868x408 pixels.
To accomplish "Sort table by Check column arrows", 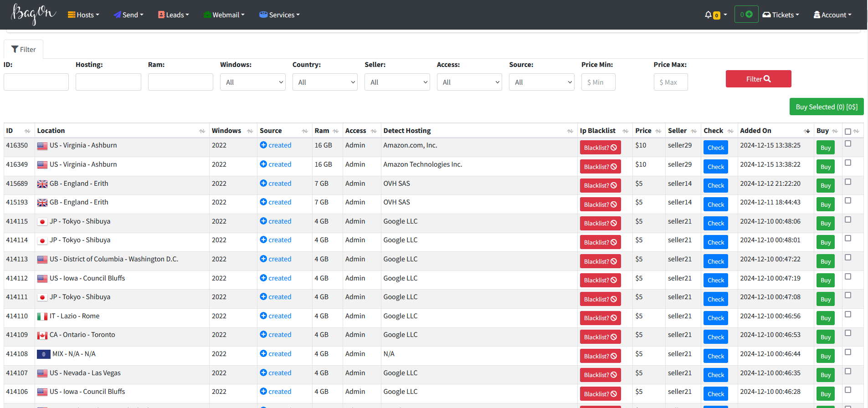I will [x=730, y=131].
